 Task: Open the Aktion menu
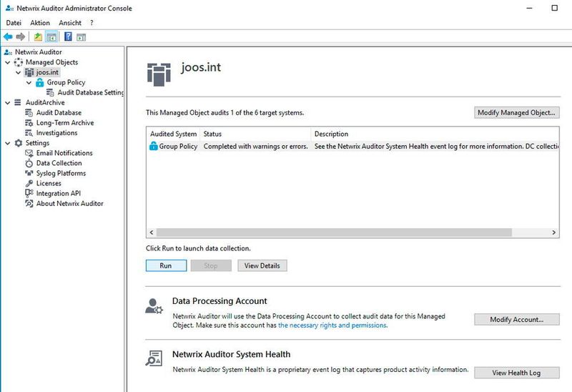coord(40,23)
